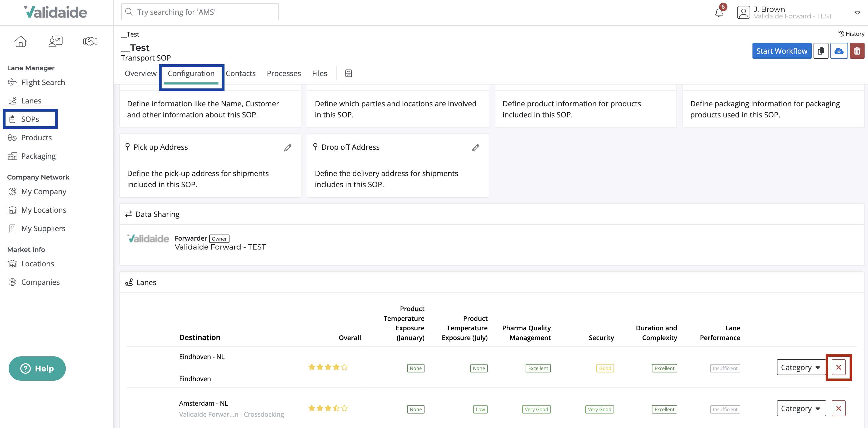Click the Eindhoven lane star rating
868x428 pixels.
328,367
